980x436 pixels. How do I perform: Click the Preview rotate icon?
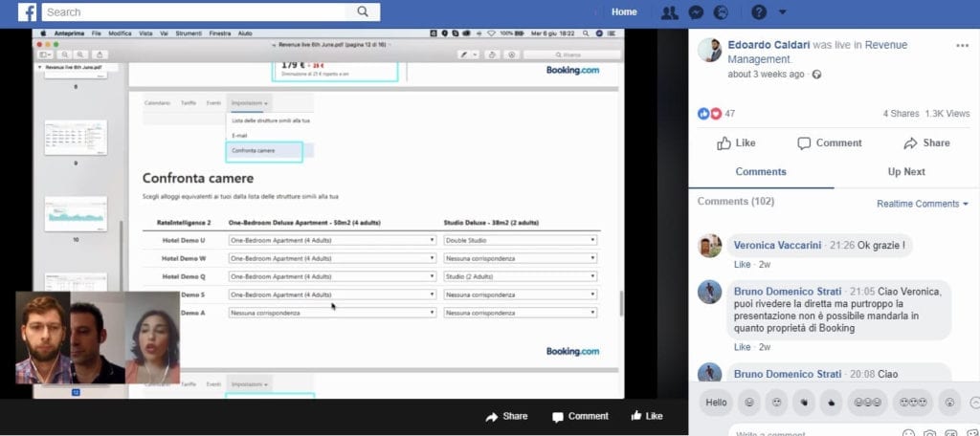click(x=492, y=54)
